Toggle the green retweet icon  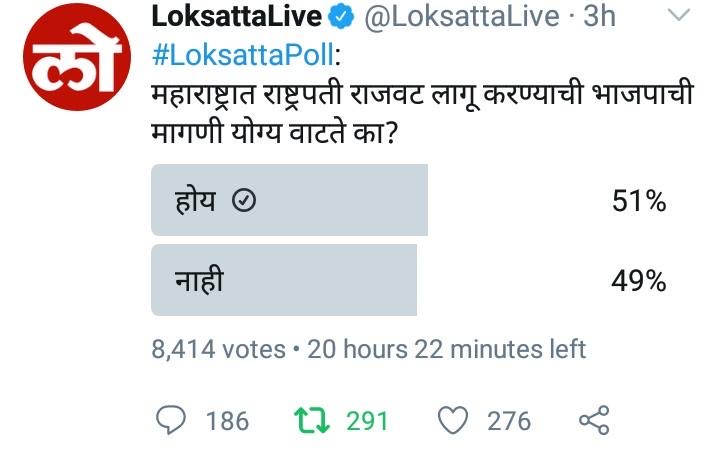[316, 420]
